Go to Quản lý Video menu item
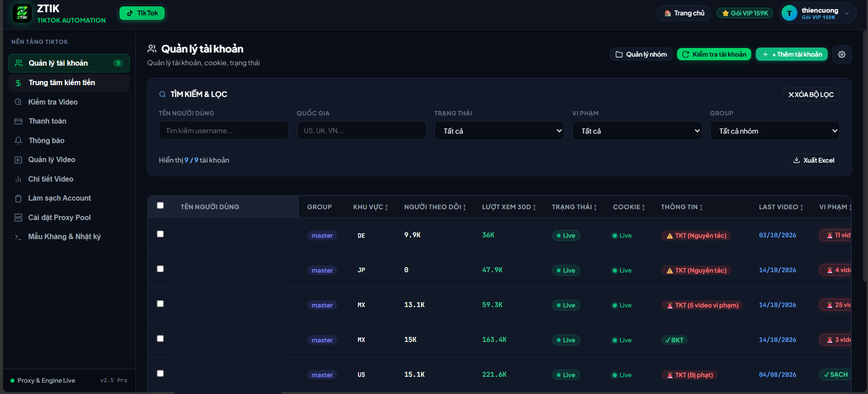 point(69,159)
